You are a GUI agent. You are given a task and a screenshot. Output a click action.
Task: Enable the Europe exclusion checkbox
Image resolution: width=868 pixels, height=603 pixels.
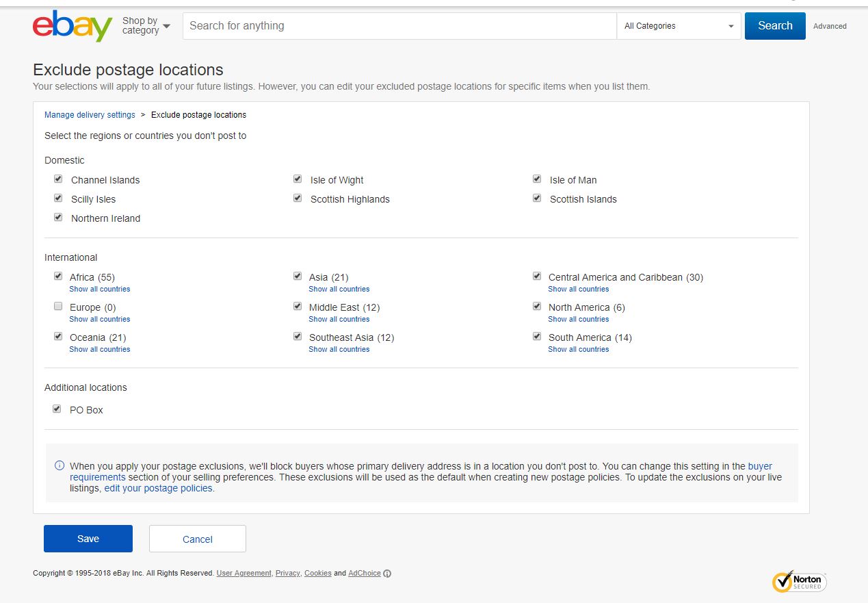click(58, 306)
